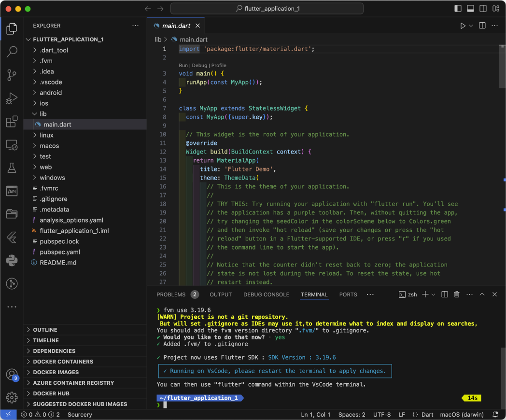Open the Remote Explorer icon
506x420 pixels.
[12, 145]
